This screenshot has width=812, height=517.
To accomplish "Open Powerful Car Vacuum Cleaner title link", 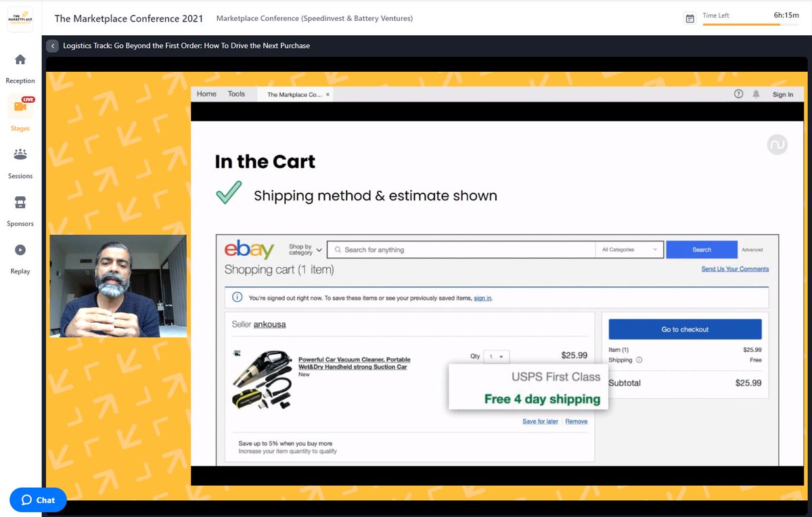I will click(x=355, y=363).
